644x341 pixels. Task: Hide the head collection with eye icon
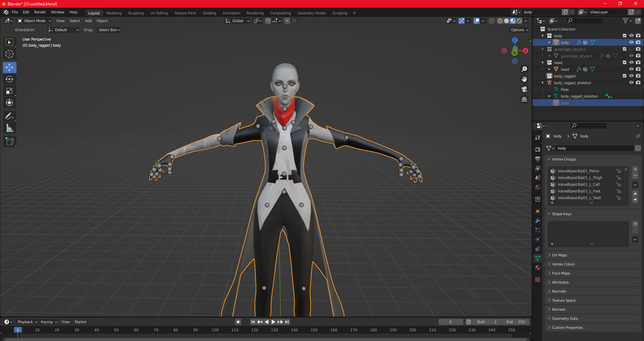pos(631,63)
